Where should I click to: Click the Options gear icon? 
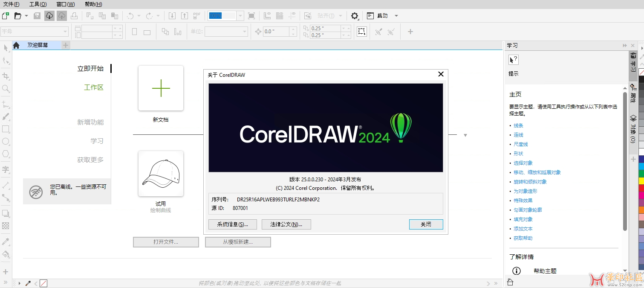tap(355, 16)
